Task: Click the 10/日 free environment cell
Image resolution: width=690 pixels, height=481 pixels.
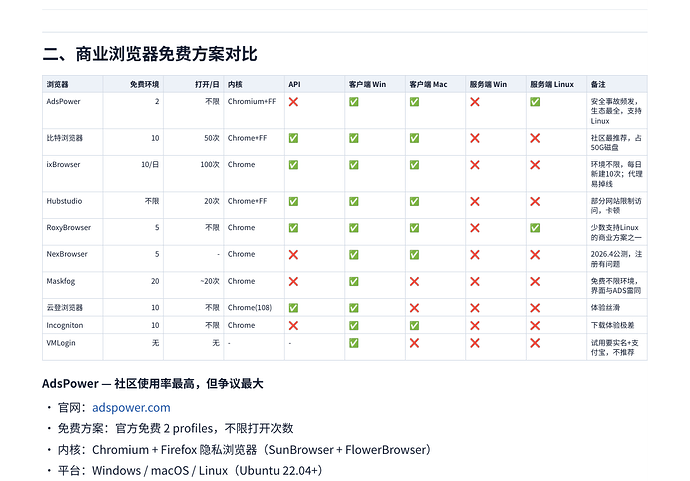Action: click(x=133, y=174)
